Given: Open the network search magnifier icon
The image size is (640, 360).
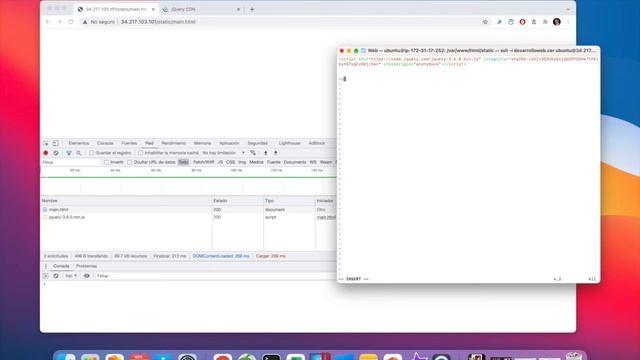Looking at the screenshot, I should coord(79,153).
